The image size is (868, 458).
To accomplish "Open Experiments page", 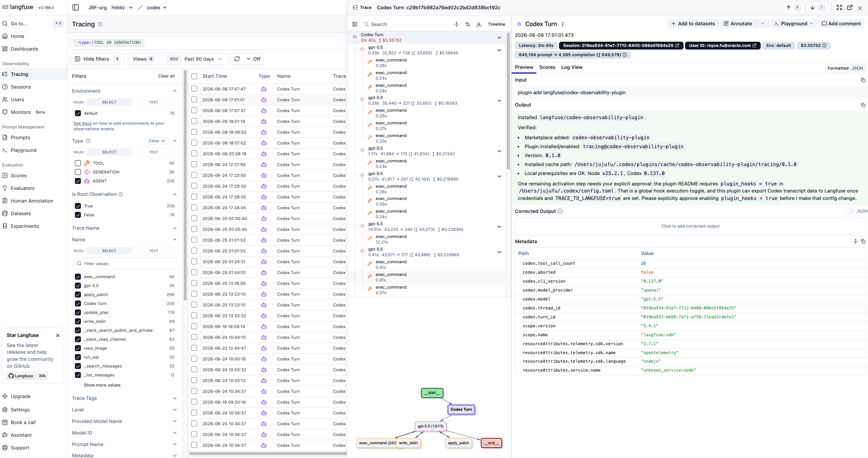I will coord(25,226).
